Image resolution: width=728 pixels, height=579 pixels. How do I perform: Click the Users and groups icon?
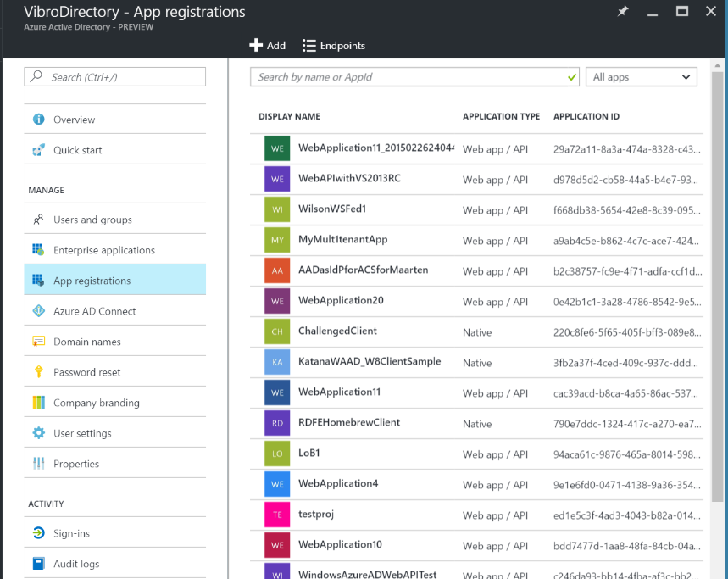38,220
